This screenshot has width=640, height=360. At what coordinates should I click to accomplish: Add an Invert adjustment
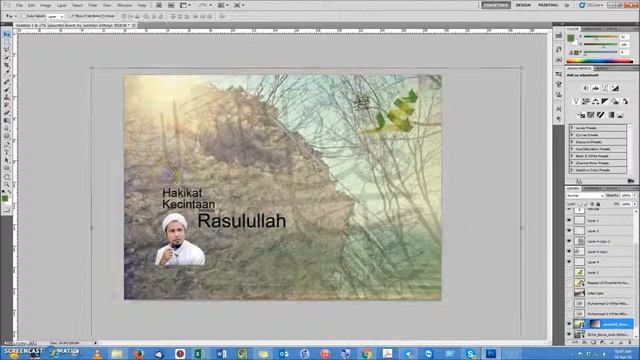[581, 115]
